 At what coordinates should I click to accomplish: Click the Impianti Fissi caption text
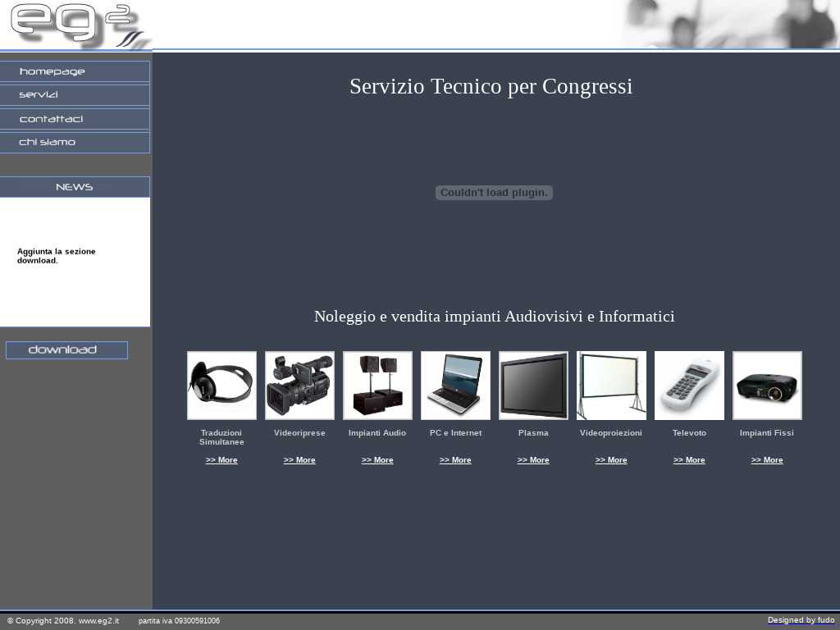[767, 433]
